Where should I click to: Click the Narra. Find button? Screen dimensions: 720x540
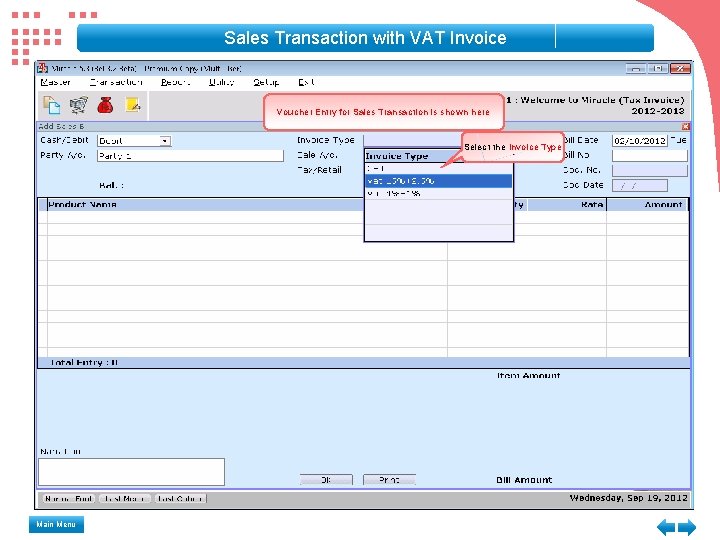69,499
